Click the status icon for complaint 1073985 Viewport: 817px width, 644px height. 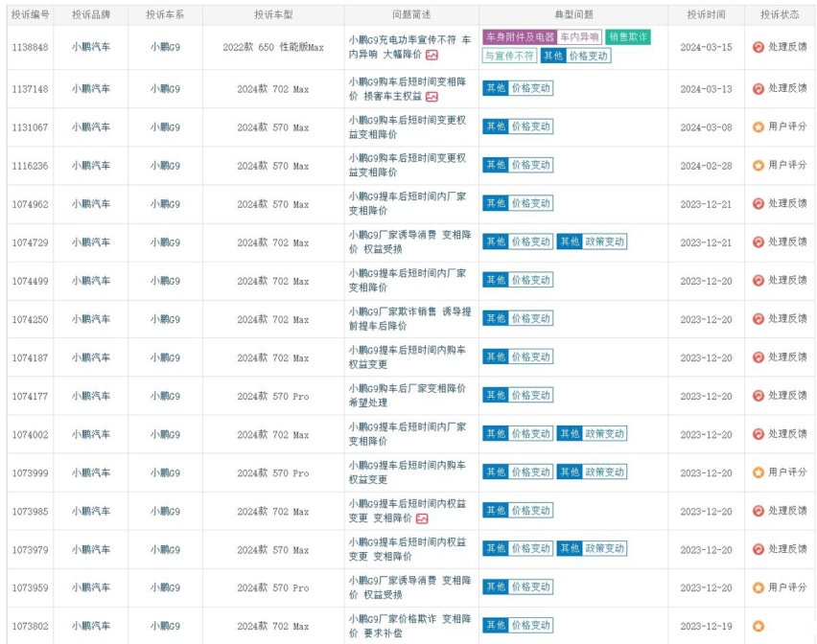coord(759,511)
